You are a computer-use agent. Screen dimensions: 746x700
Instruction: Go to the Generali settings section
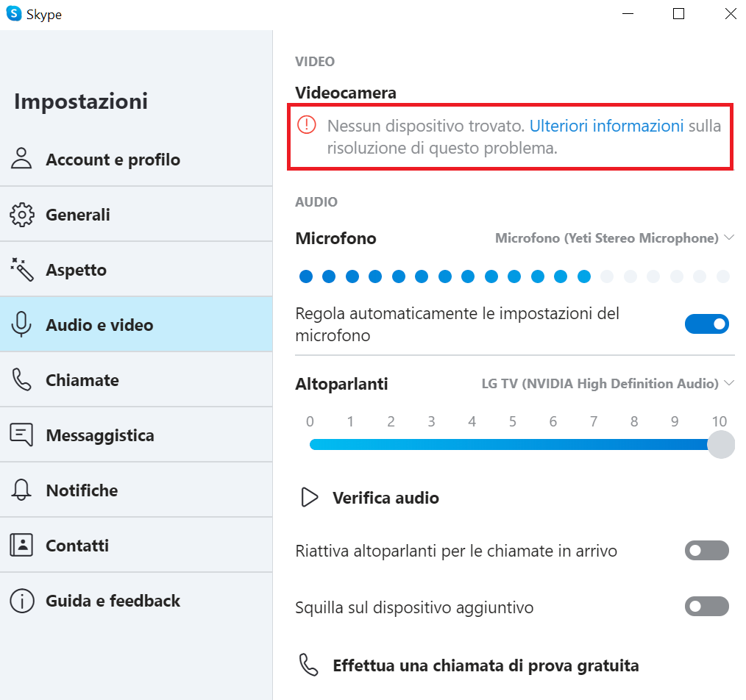tap(78, 215)
